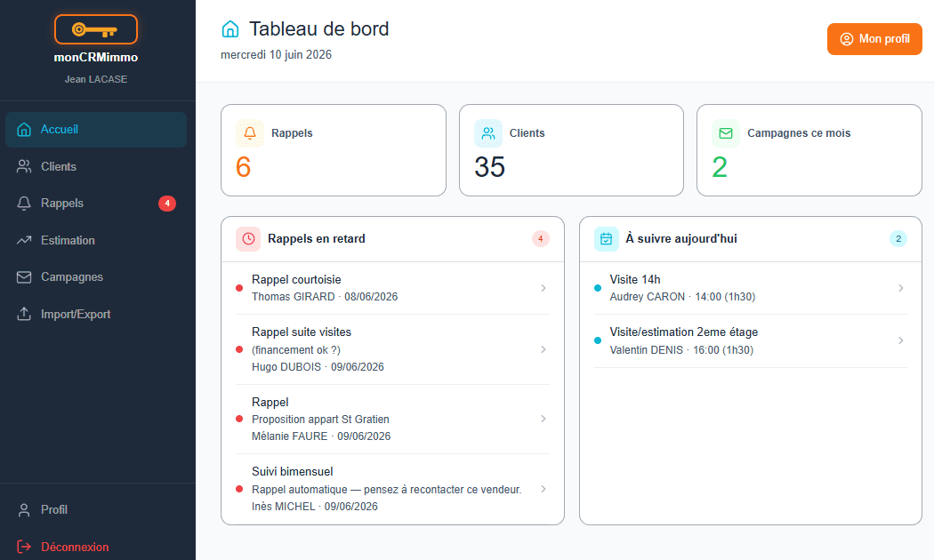Click the date mercredi 10 juin 2026

click(277, 55)
